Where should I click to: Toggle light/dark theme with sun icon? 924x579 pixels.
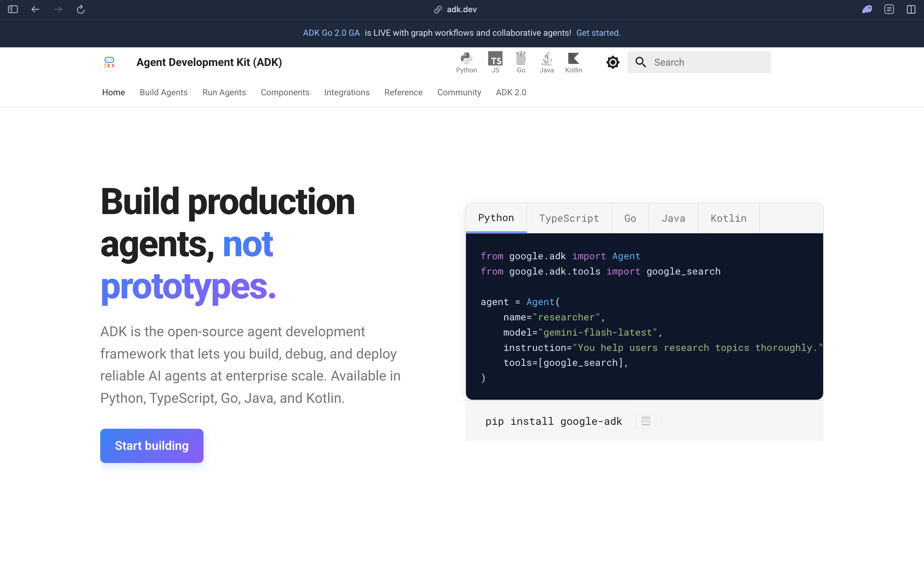point(613,62)
